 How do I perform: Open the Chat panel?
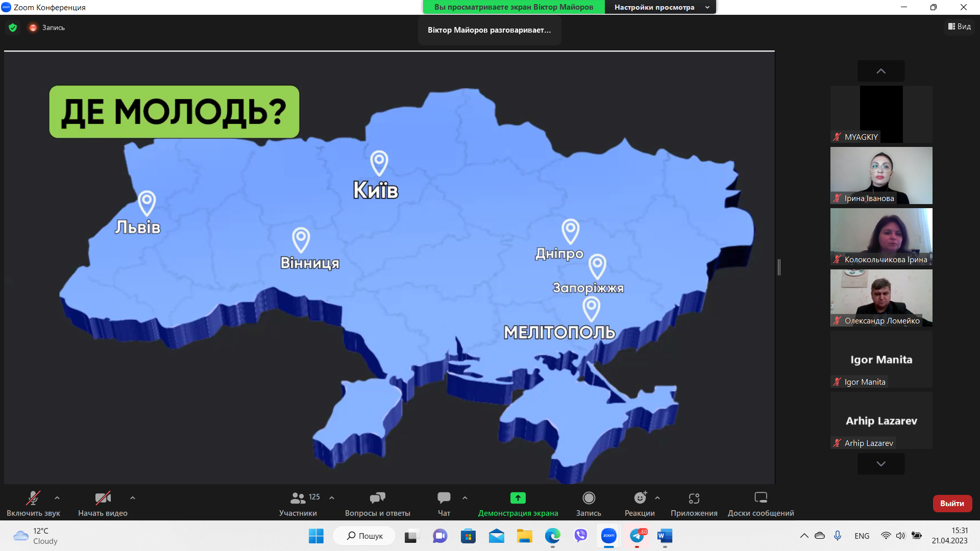coord(444,498)
